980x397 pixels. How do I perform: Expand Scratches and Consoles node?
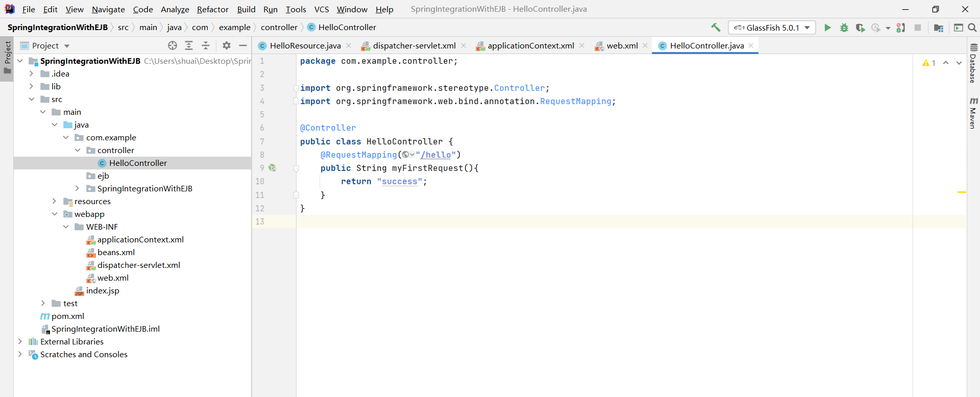pos(20,354)
